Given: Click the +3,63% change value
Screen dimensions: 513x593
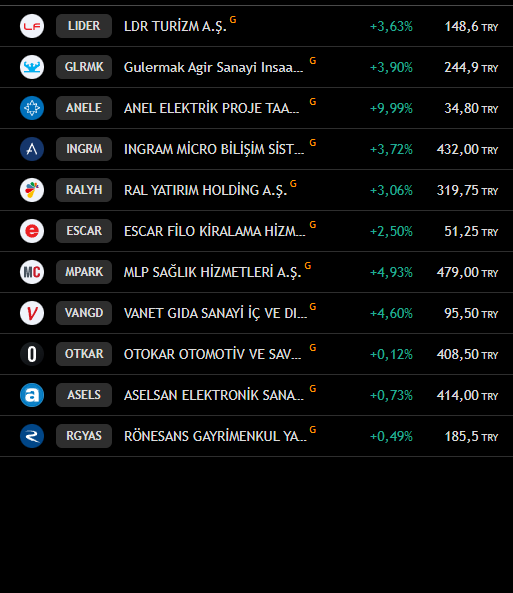Looking at the screenshot, I should pos(391,26).
